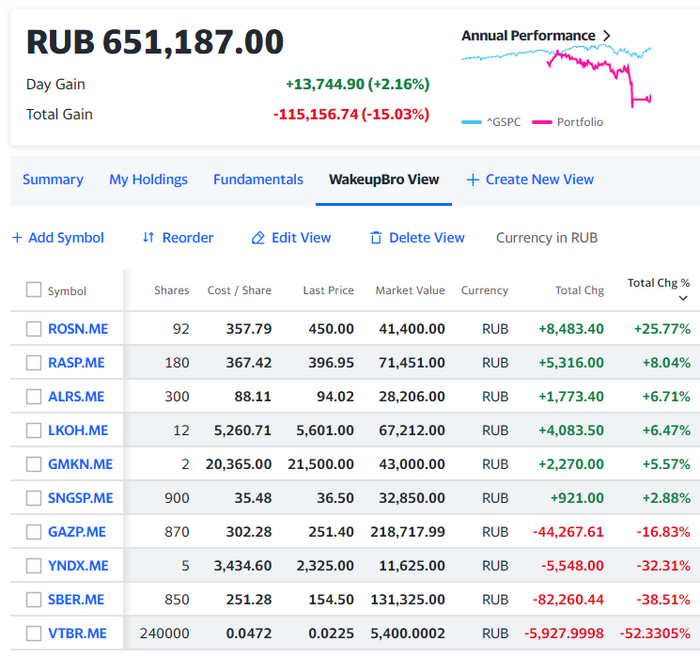Click the plus icon beside Add Symbol
This screenshot has height=657, width=700.
coord(17,238)
